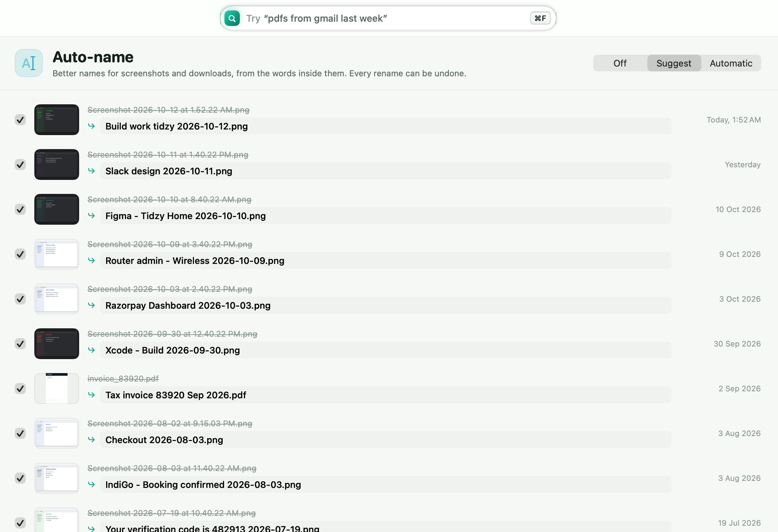Image resolution: width=778 pixels, height=532 pixels.
Task: Click the 'Today, 1:52 AM' timestamp
Action: pos(734,120)
